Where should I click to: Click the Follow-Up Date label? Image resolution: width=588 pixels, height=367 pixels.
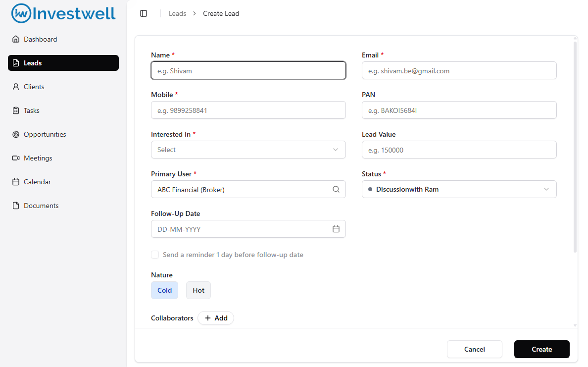pos(176,213)
